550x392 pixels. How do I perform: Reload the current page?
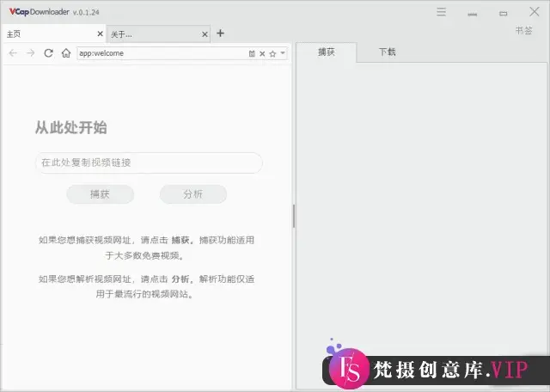point(48,53)
